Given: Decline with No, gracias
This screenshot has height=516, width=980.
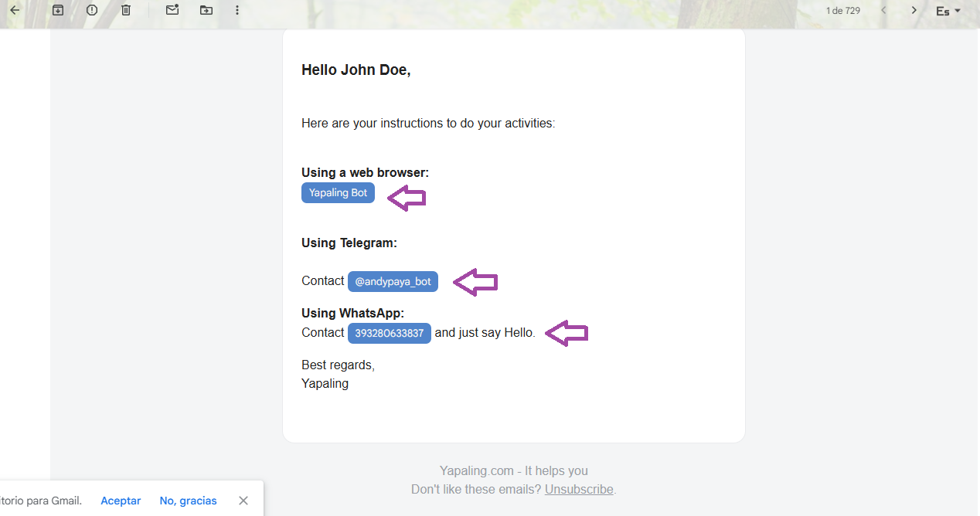Looking at the screenshot, I should click(x=188, y=501).
